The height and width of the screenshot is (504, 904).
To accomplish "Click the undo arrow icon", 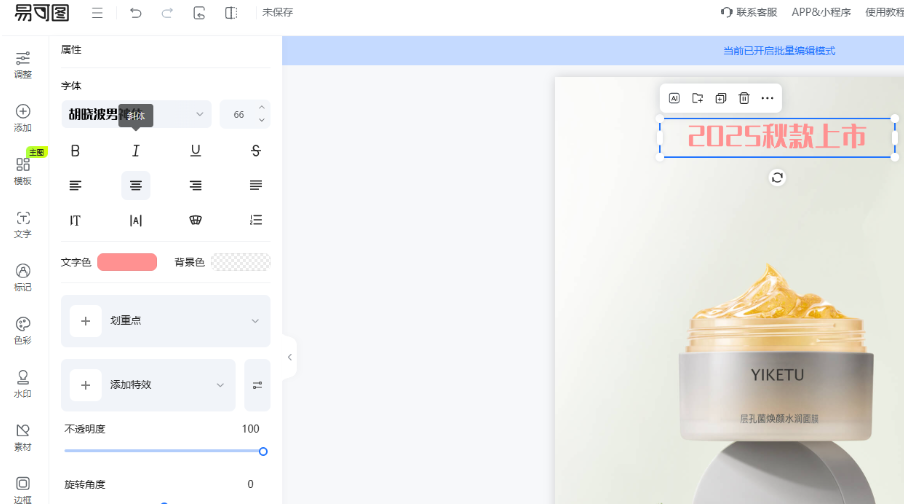I will coord(136,13).
